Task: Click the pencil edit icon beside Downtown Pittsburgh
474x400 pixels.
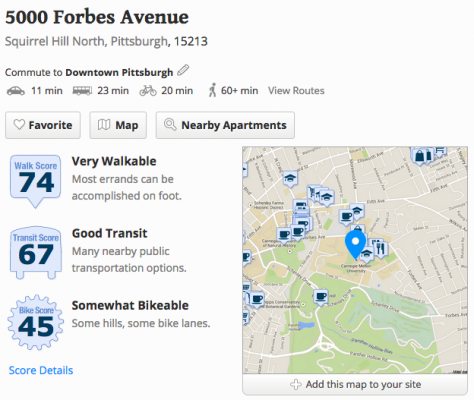Action: point(183,70)
